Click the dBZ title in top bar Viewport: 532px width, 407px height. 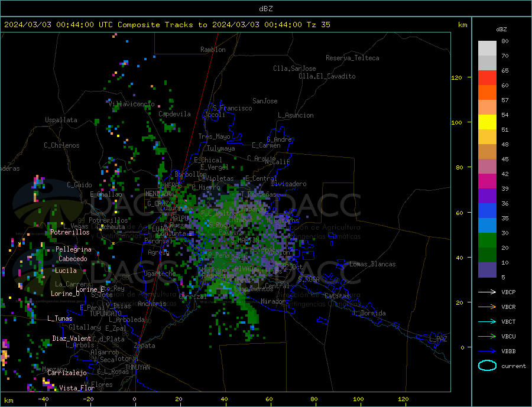[265, 9]
